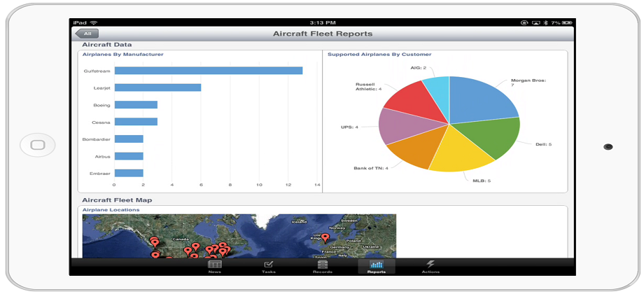Tap the 'Embraer' axis label

coord(100,174)
